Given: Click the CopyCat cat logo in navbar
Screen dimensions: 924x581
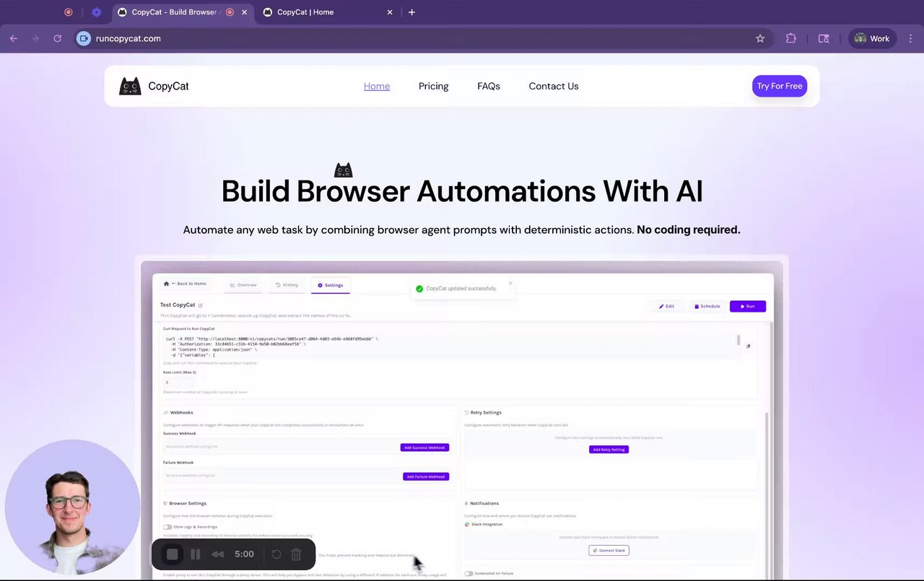Looking at the screenshot, I should tap(130, 86).
